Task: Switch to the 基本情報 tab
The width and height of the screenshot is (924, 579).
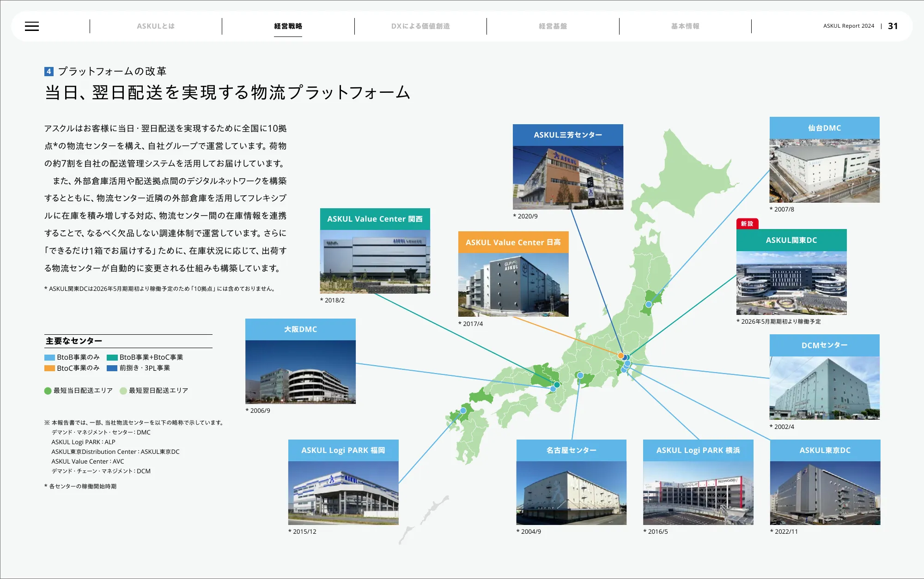Action: (x=685, y=26)
